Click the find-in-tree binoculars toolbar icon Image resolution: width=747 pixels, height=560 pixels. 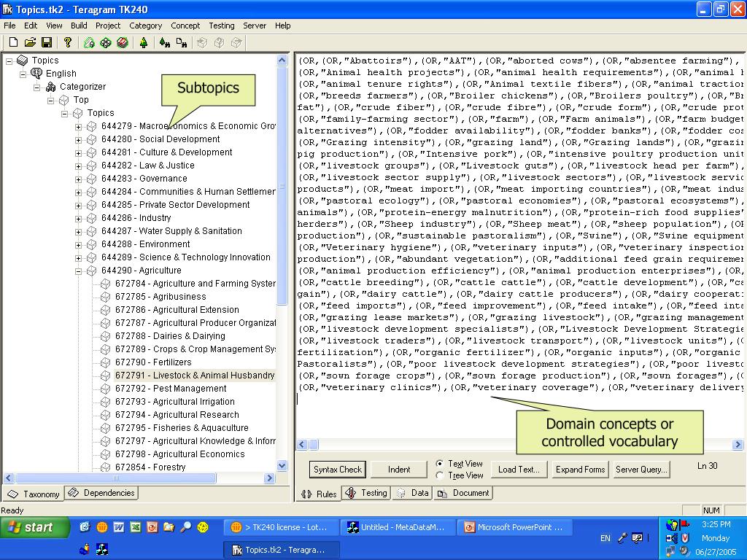tap(165, 43)
